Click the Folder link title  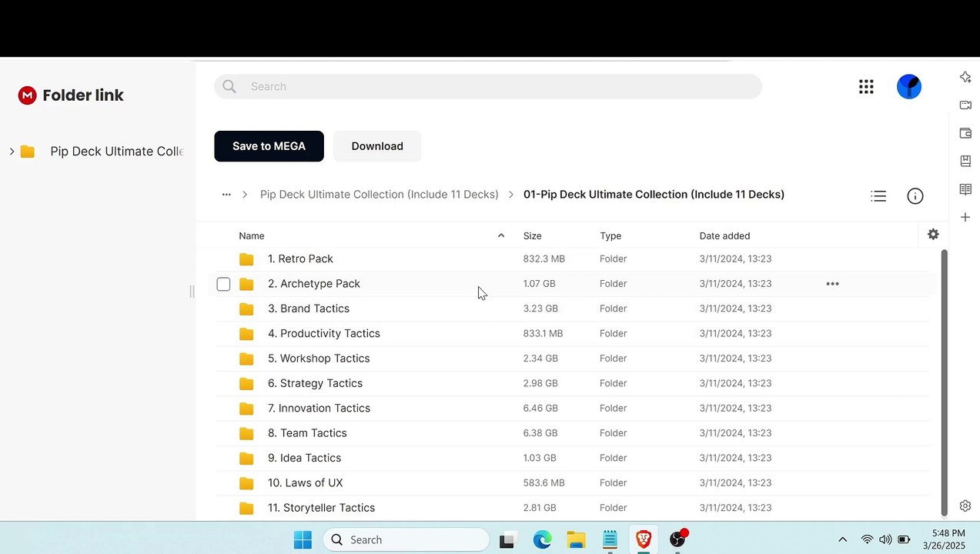click(83, 95)
